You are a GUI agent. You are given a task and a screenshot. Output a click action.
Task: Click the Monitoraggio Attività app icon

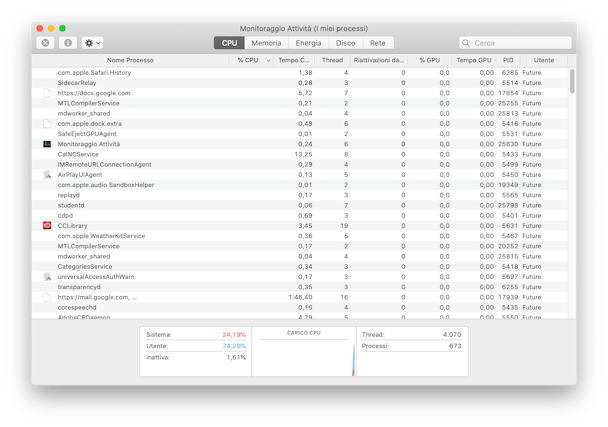point(47,144)
